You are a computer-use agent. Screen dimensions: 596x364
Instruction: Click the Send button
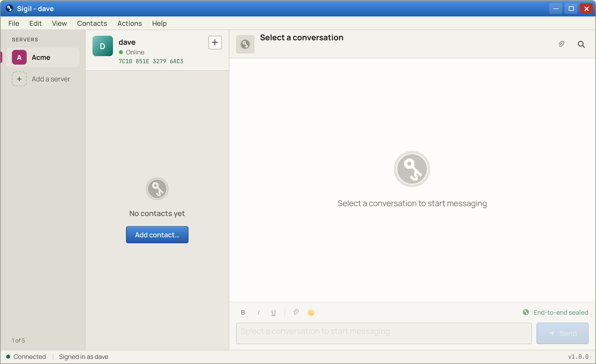(562, 333)
